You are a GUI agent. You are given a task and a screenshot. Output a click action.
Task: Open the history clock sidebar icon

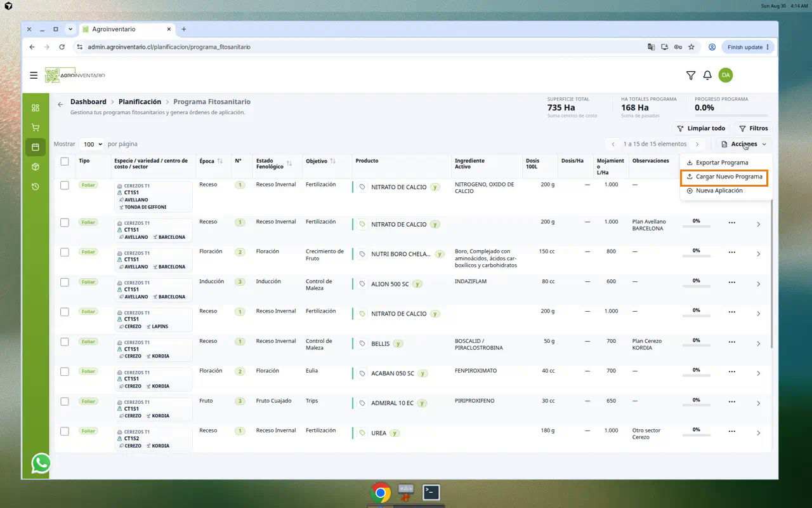click(x=36, y=187)
